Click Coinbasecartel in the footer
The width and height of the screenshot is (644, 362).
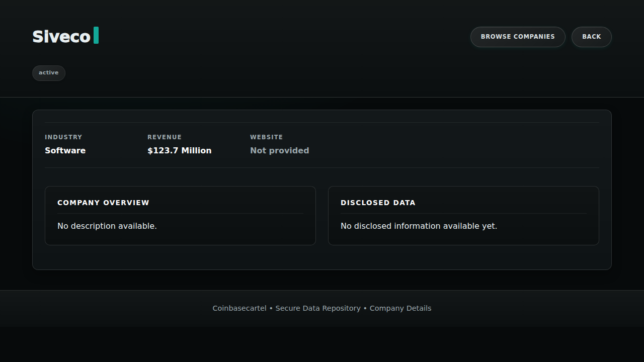coord(239,308)
